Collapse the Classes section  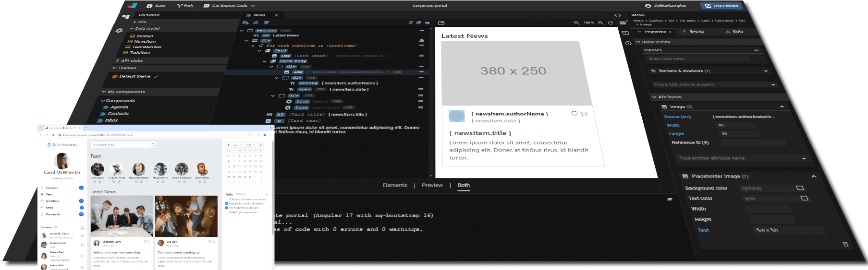(x=756, y=50)
